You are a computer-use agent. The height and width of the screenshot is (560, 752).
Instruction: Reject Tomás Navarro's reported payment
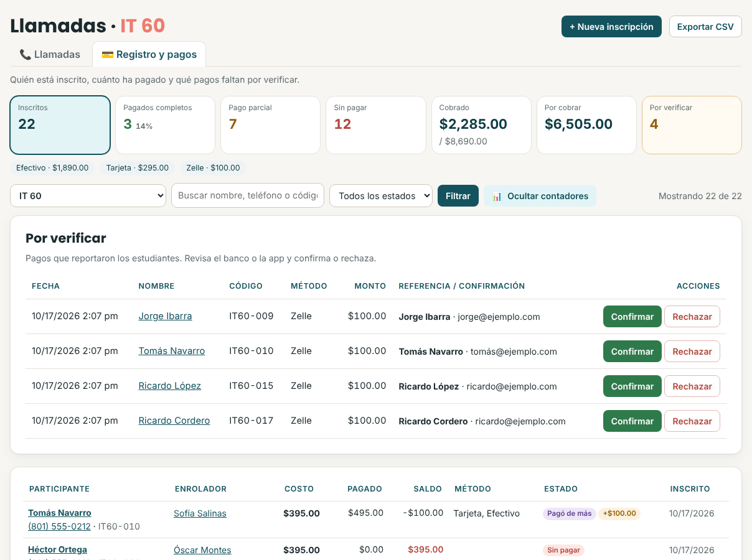(x=692, y=352)
